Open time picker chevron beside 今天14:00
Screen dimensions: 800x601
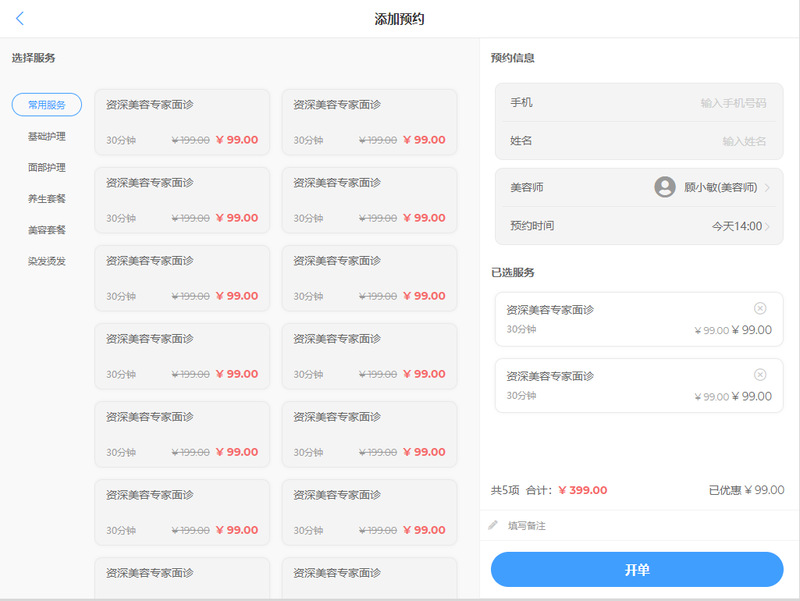(x=767, y=226)
